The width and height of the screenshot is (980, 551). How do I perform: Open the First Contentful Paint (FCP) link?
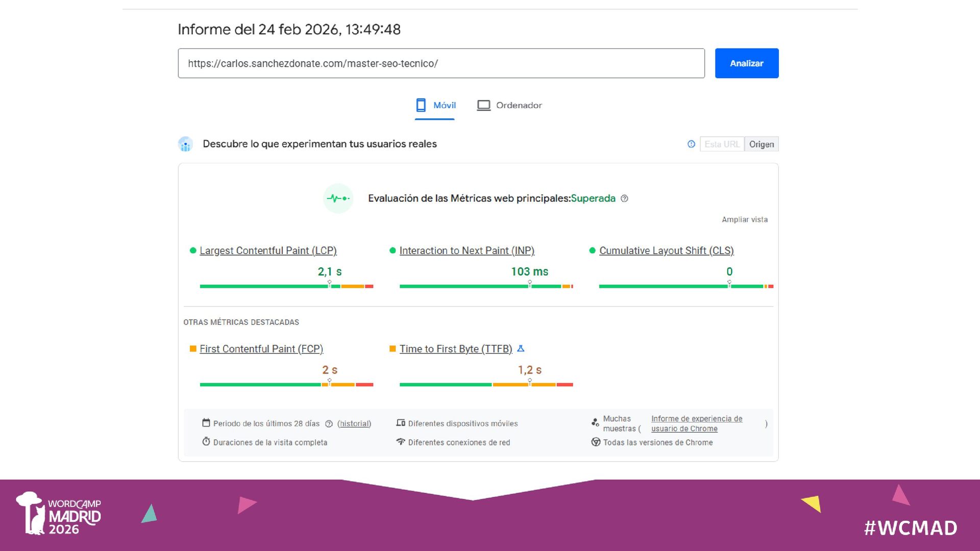click(261, 349)
